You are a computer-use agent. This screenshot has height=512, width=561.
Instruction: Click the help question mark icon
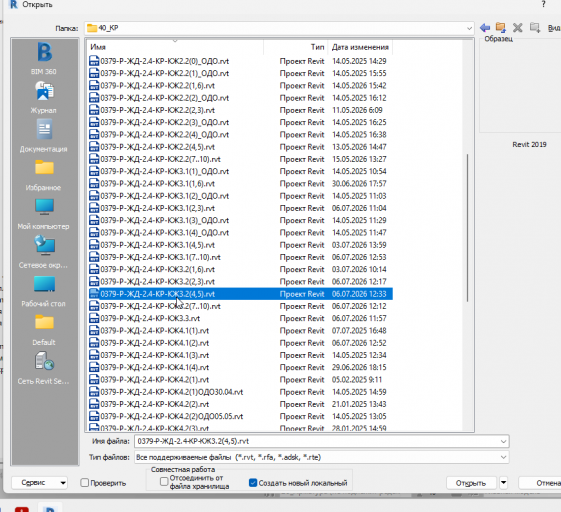click(544, 4)
